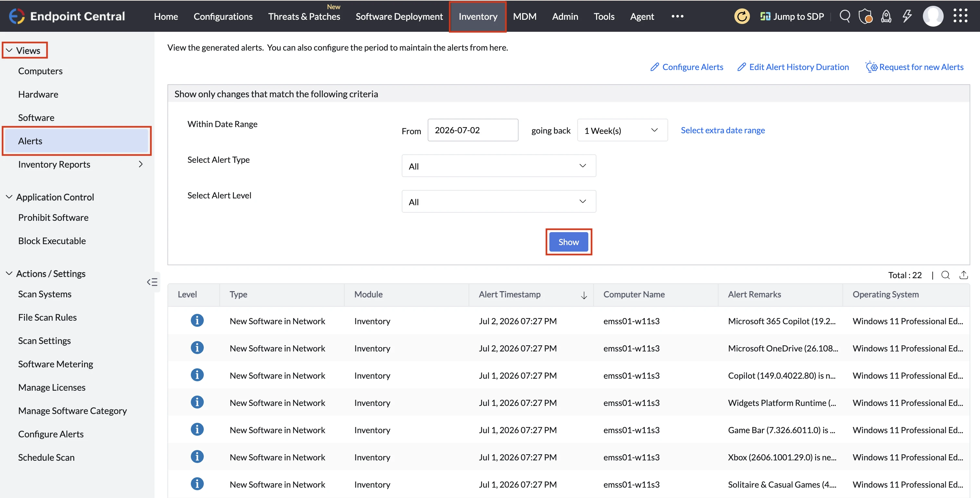
Task: Click info icon for Widgets Platform Runtime row
Action: (197, 402)
